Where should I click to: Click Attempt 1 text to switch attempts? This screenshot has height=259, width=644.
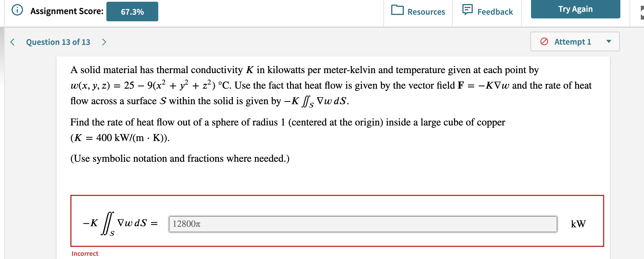coord(573,41)
